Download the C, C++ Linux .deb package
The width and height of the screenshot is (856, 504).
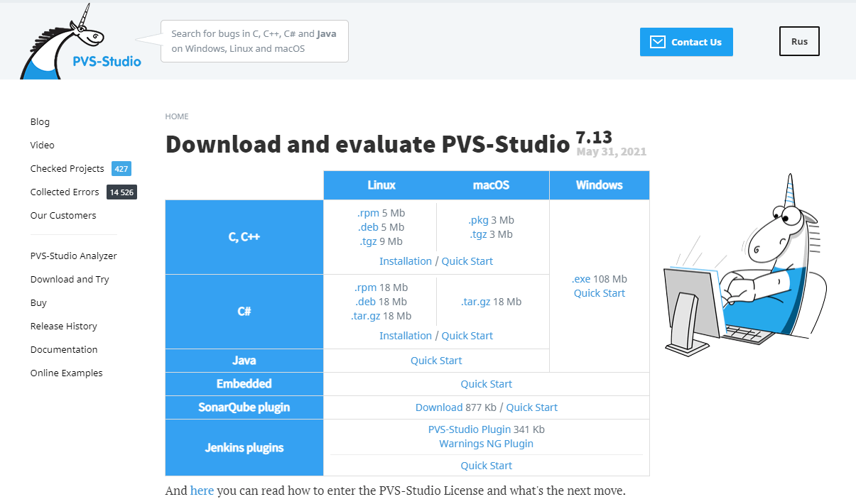tap(369, 227)
